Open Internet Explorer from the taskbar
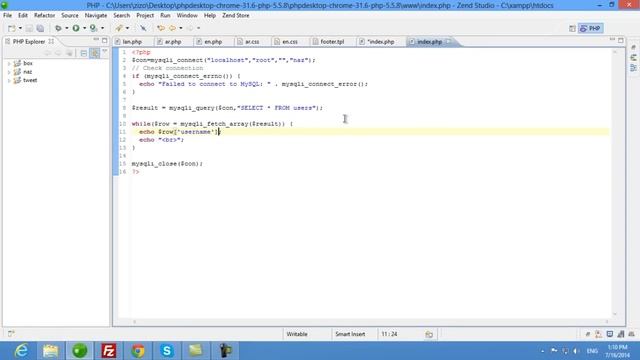 point(21,351)
